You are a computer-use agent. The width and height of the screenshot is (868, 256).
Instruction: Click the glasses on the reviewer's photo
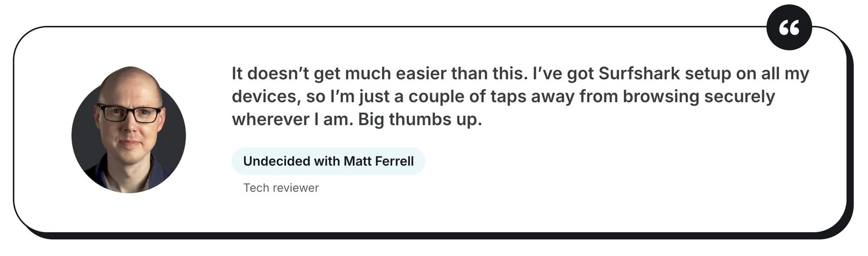pyautogui.click(x=130, y=113)
